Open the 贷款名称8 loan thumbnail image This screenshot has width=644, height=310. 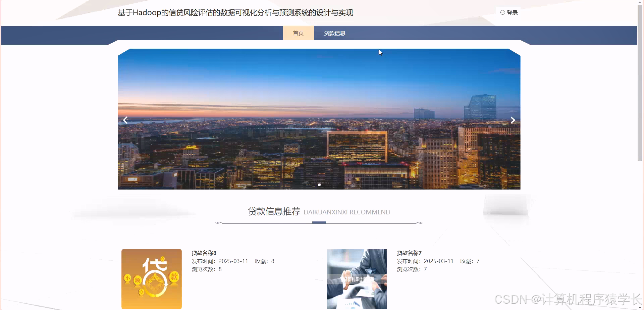(151, 279)
